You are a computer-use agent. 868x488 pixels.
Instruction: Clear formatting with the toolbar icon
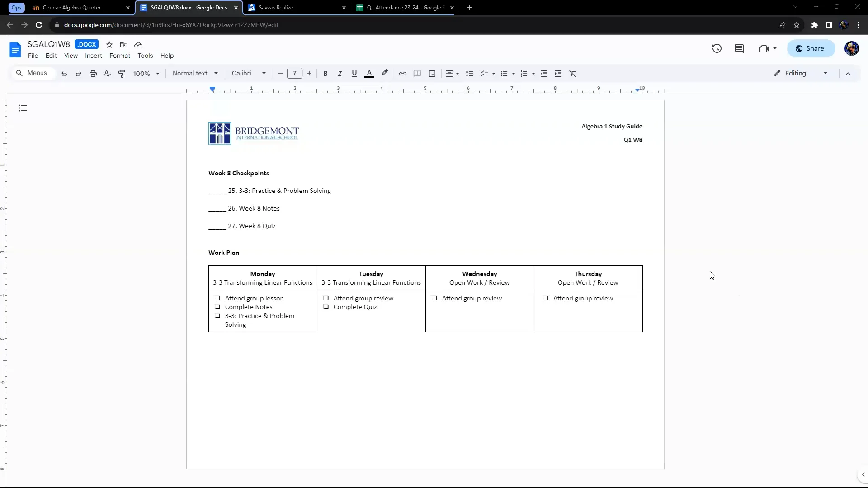point(573,74)
